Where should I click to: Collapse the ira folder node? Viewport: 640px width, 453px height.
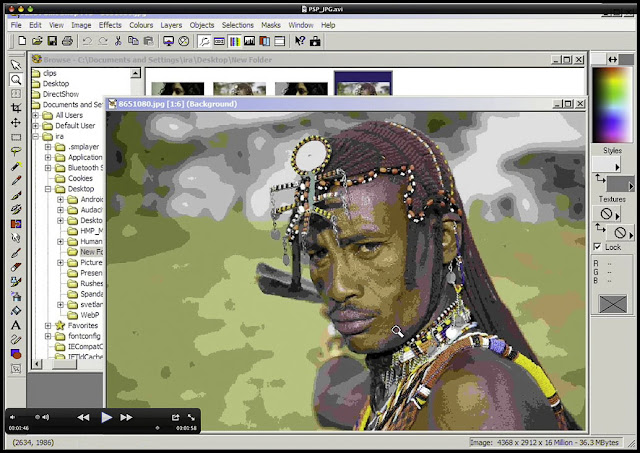coord(36,136)
